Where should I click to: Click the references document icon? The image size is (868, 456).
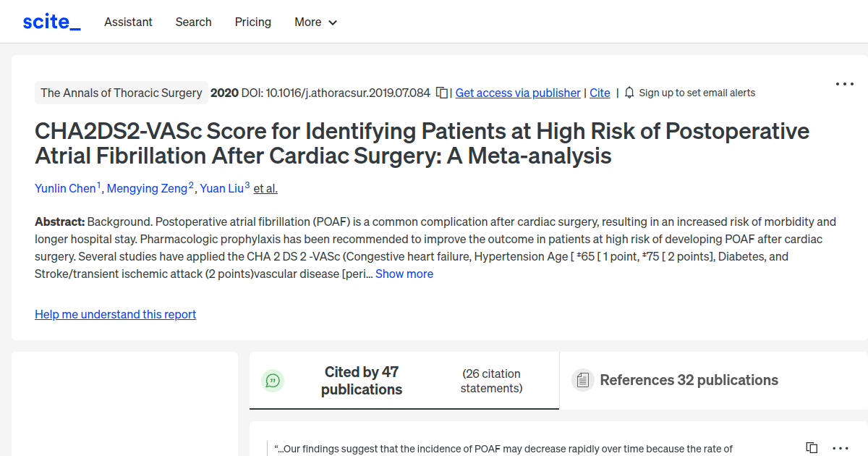pyautogui.click(x=582, y=379)
